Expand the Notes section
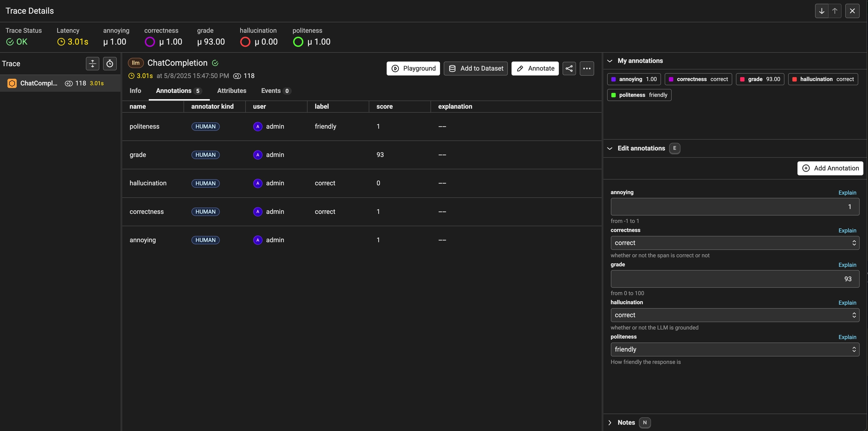 (610, 422)
